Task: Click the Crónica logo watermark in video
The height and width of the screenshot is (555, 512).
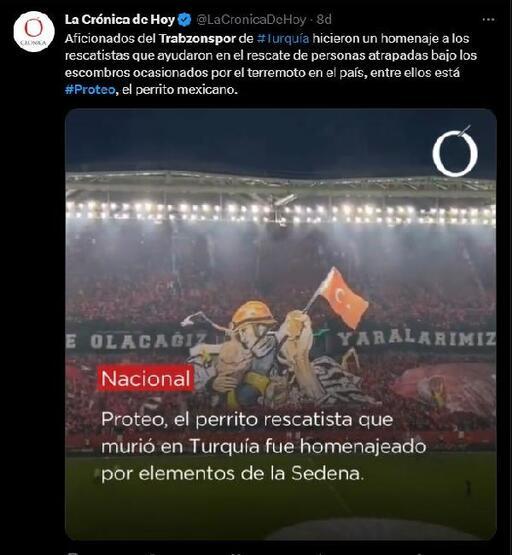Action: 455,151
